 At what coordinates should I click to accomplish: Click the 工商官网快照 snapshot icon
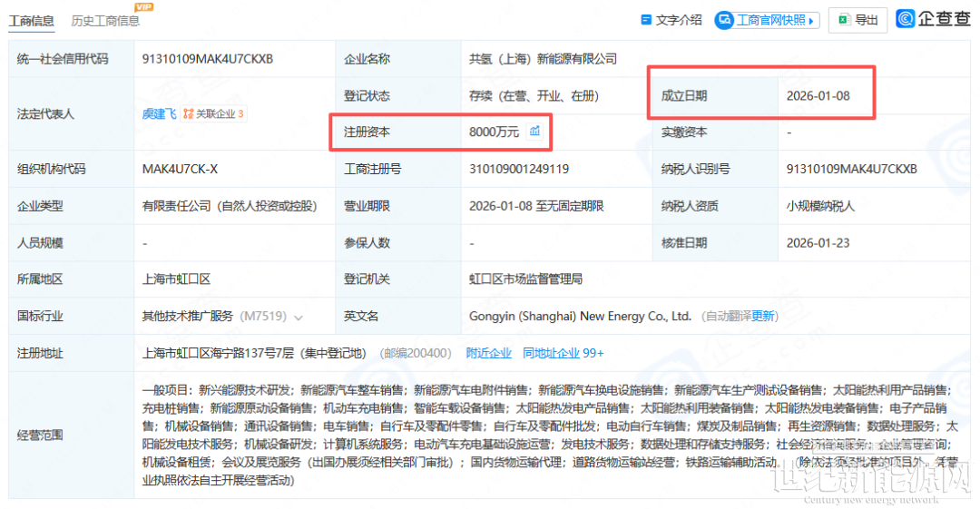pos(724,20)
